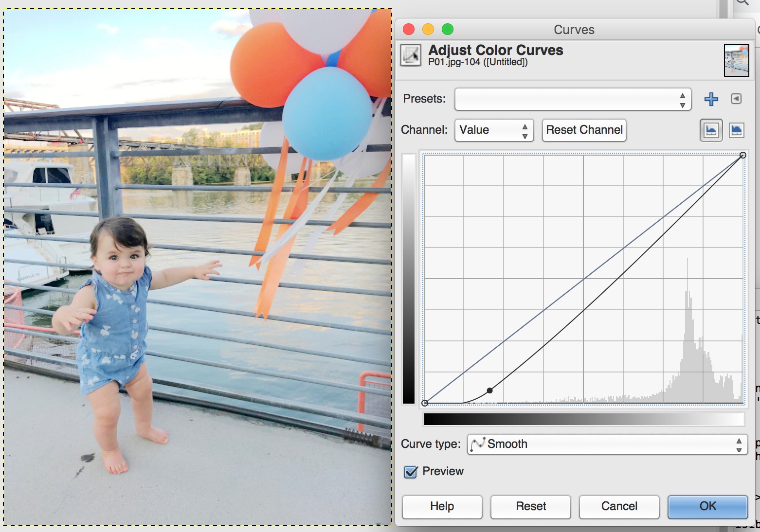Select the filled control point on curve
The height and width of the screenshot is (532, 760).
(490, 390)
